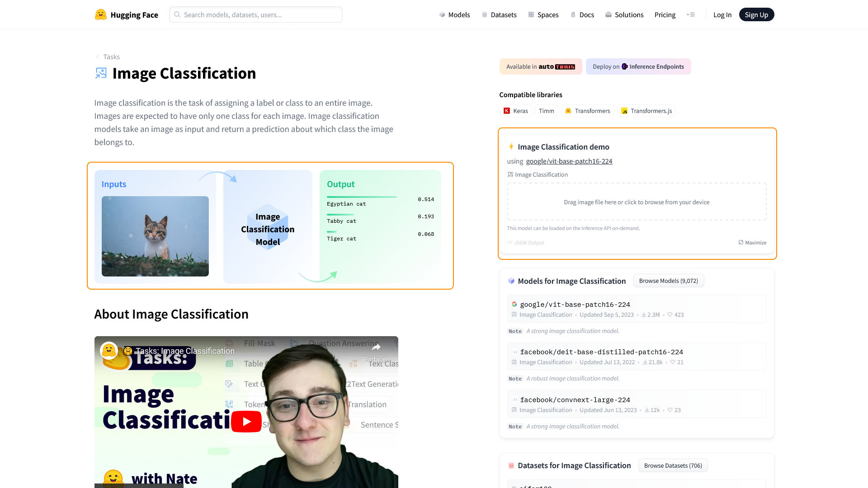Click the Maximize text in demo widget
Viewport: 868px width, 488px height.
755,243
